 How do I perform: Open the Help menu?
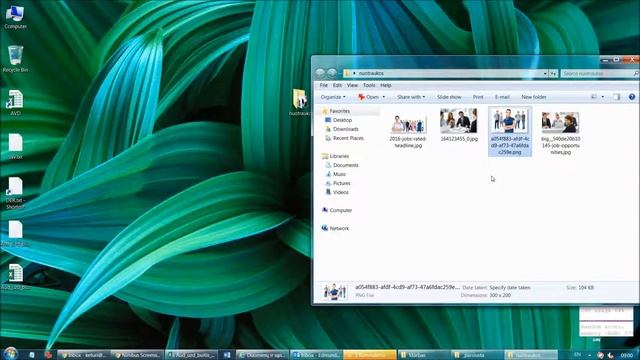click(x=386, y=85)
